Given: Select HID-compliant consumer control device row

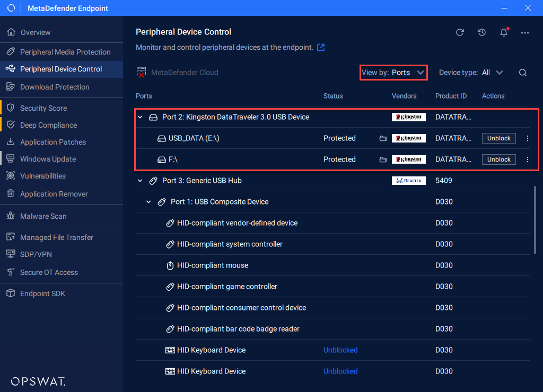Looking at the screenshot, I should [x=333, y=308].
